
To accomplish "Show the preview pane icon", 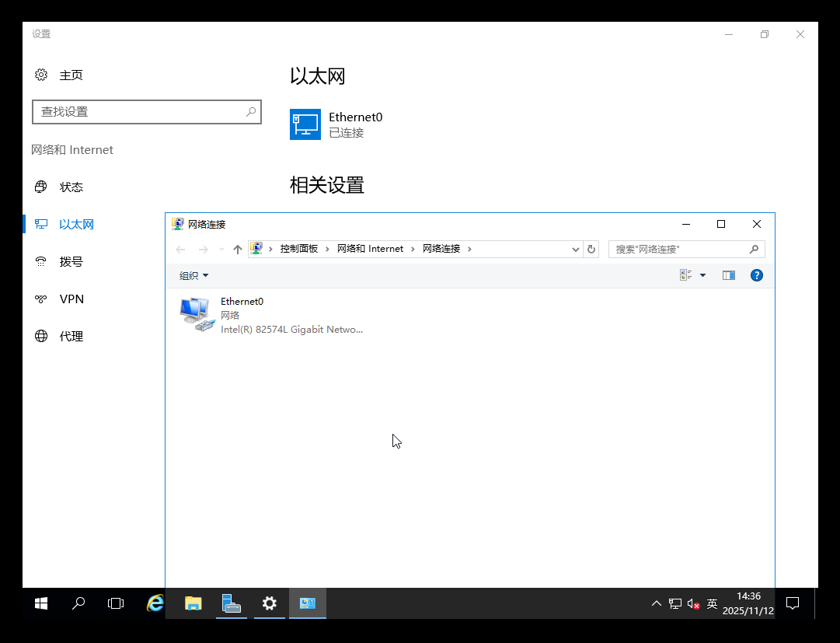I will [729, 275].
